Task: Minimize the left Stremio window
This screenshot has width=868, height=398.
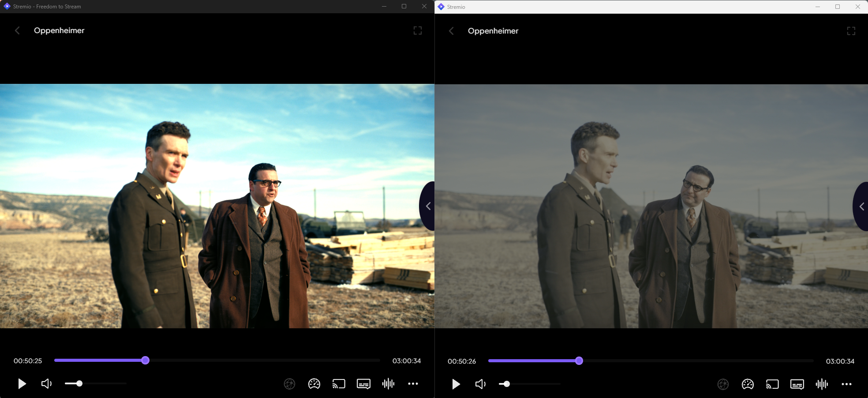Action: [x=384, y=6]
